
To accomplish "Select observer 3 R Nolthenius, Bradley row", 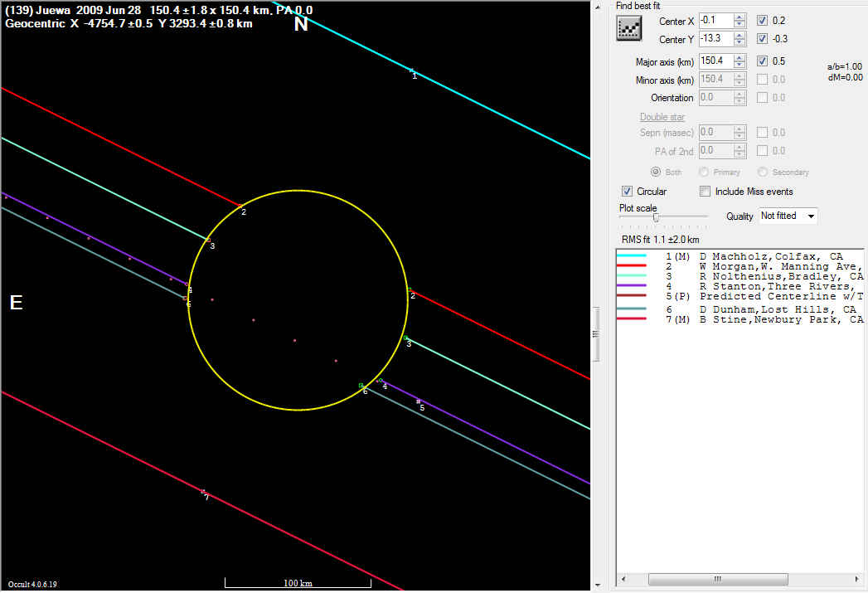I will 740,276.
